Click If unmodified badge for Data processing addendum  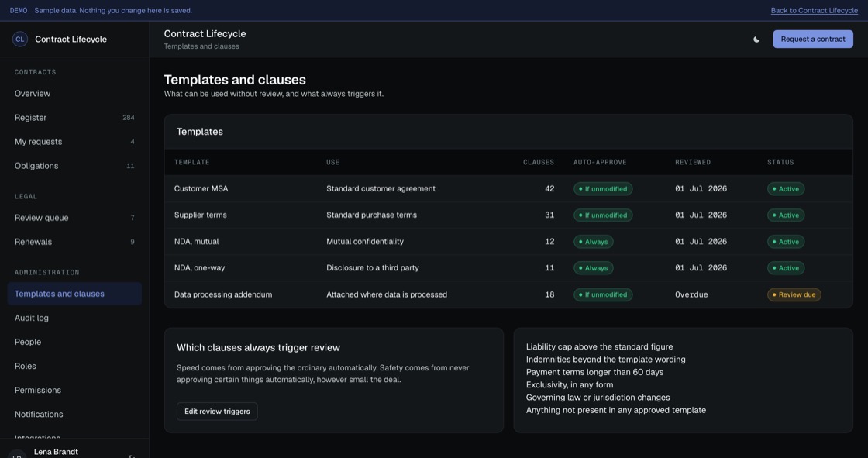click(x=603, y=294)
